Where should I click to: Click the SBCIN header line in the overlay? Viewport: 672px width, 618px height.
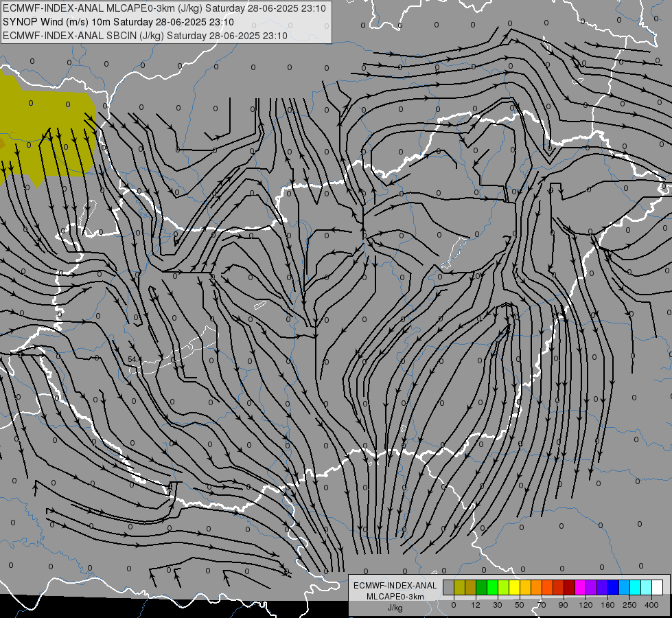[145, 36]
